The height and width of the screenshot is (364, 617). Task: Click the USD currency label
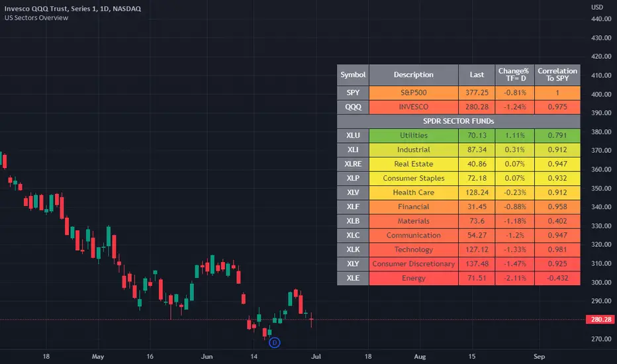click(597, 7)
